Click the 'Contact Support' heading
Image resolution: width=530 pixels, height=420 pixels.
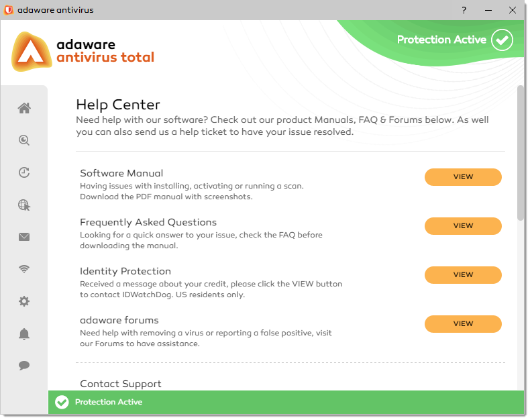click(120, 384)
